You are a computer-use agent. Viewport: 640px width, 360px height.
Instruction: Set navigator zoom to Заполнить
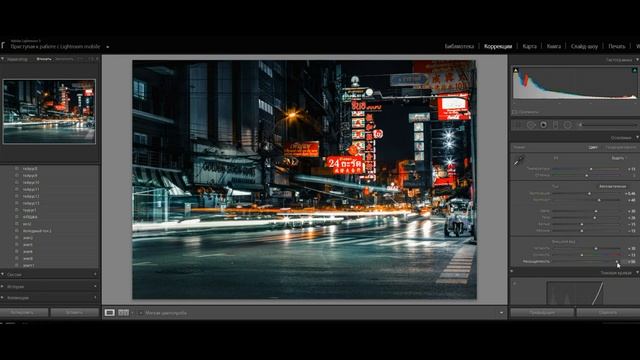64,59
